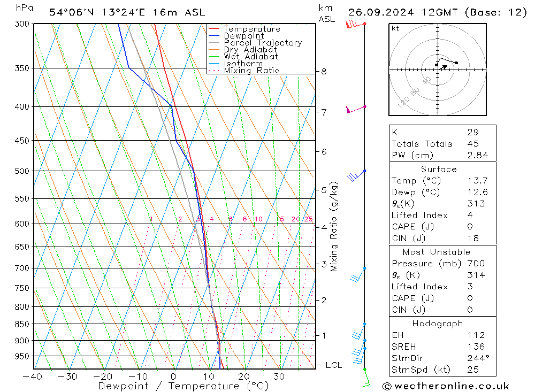This screenshot has height=392, width=535.
Task: Click the mixing ratio '10' label
Action: tap(258, 219)
